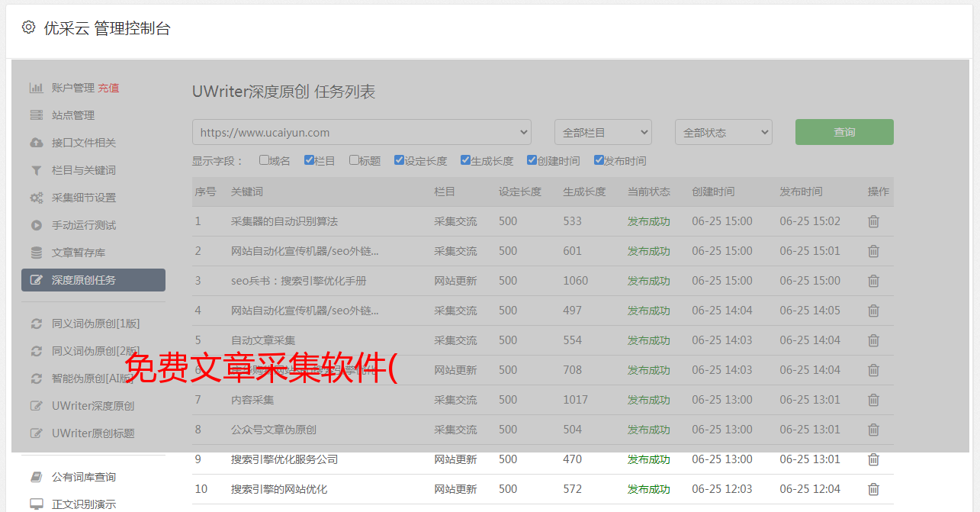Uncheck the 栏目 display field checkbox
The image size is (980, 512).
tap(309, 160)
